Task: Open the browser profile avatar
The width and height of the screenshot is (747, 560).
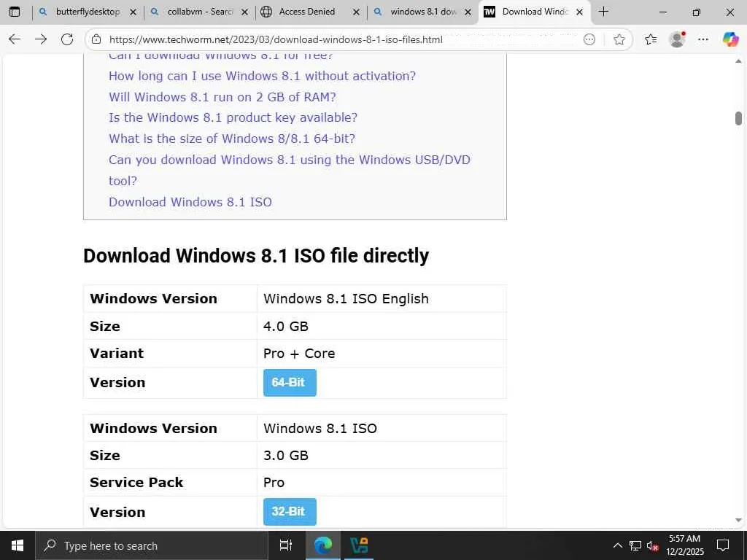Action: click(677, 39)
